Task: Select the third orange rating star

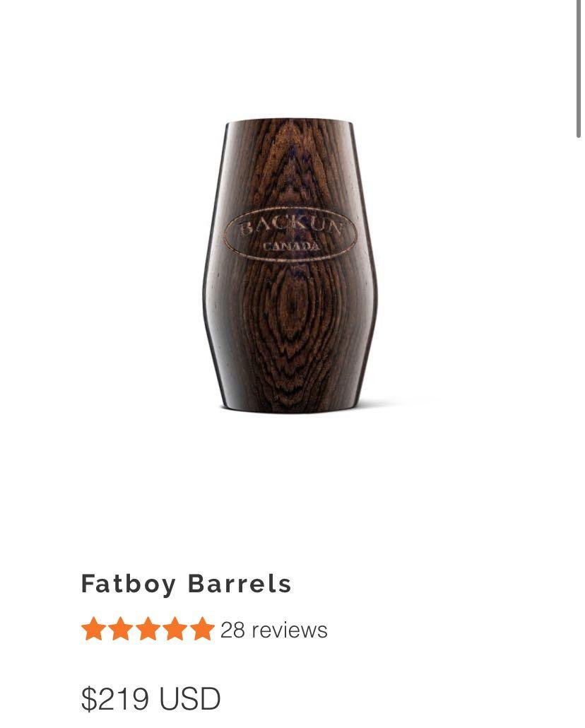Action: [x=148, y=629]
